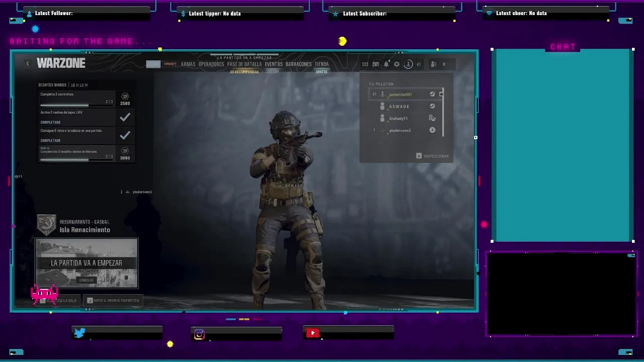The height and width of the screenshot is (362, 644).
Task: Click the Resurgimiento mode emblem badge
Action: coord(46,225)
